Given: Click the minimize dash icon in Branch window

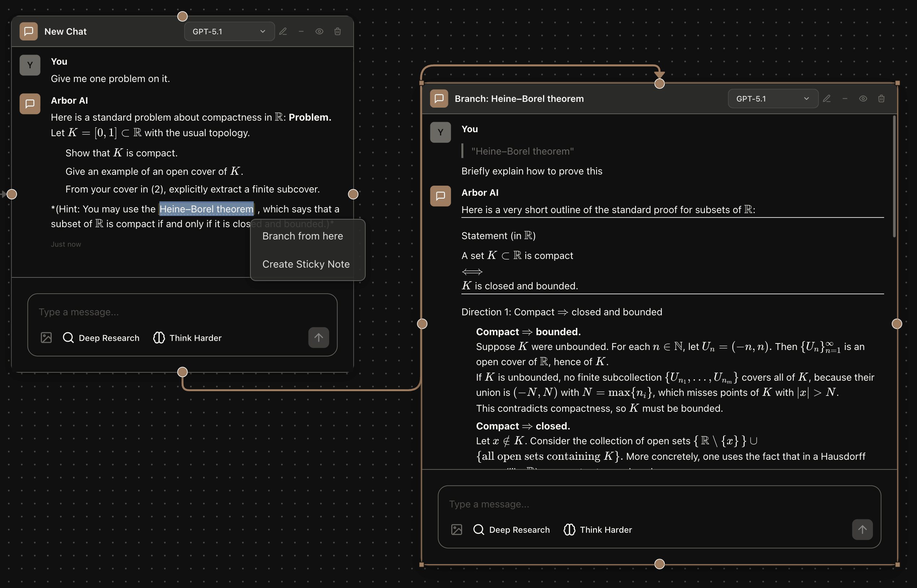Looking at the screenshot, I should pos(845,99).
